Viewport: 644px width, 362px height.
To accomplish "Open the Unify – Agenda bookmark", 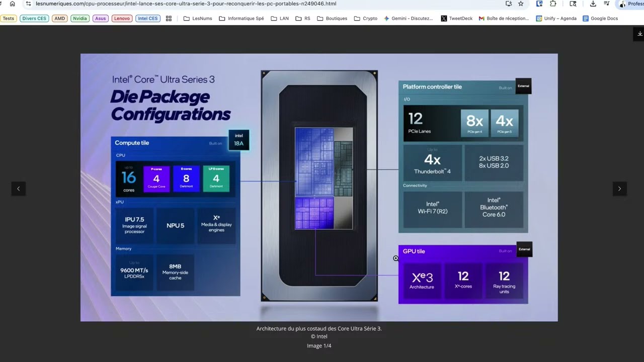I will click(x=556, y=19).
